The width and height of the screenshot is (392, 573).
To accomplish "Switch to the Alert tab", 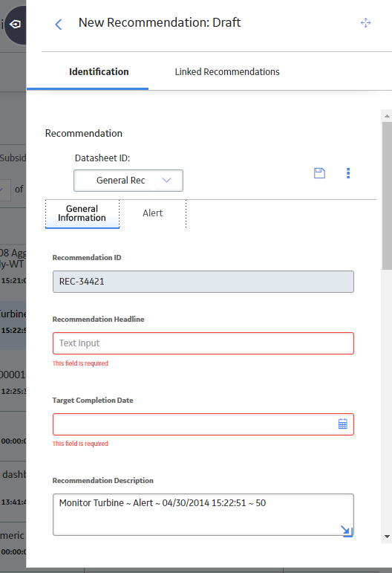I will coord(152,213).
